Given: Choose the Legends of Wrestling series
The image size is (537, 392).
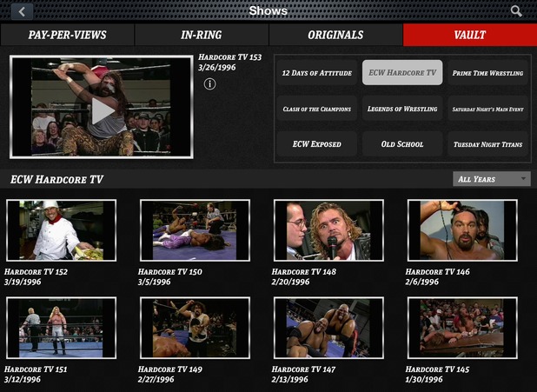Looking at the screenshot, I should [x=402, y=109].
